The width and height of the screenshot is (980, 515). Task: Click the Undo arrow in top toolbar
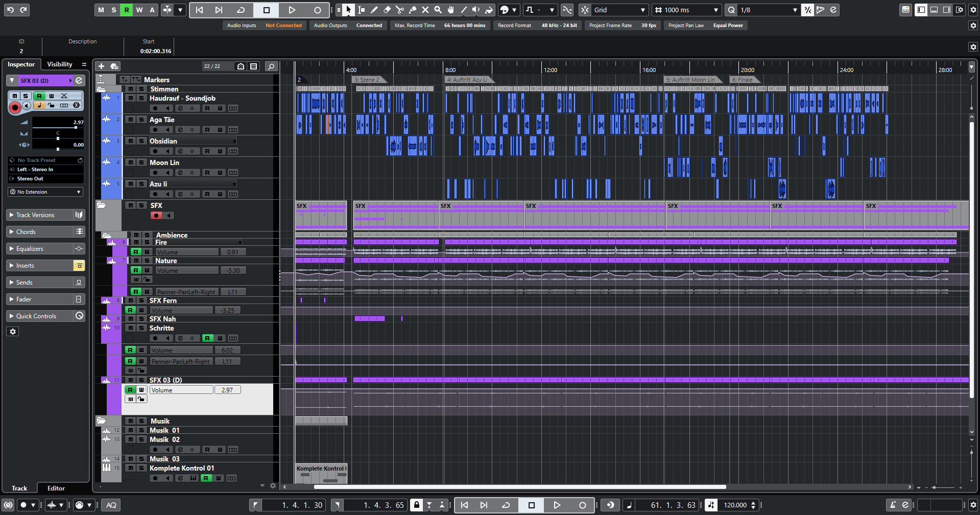pos(10,10)
